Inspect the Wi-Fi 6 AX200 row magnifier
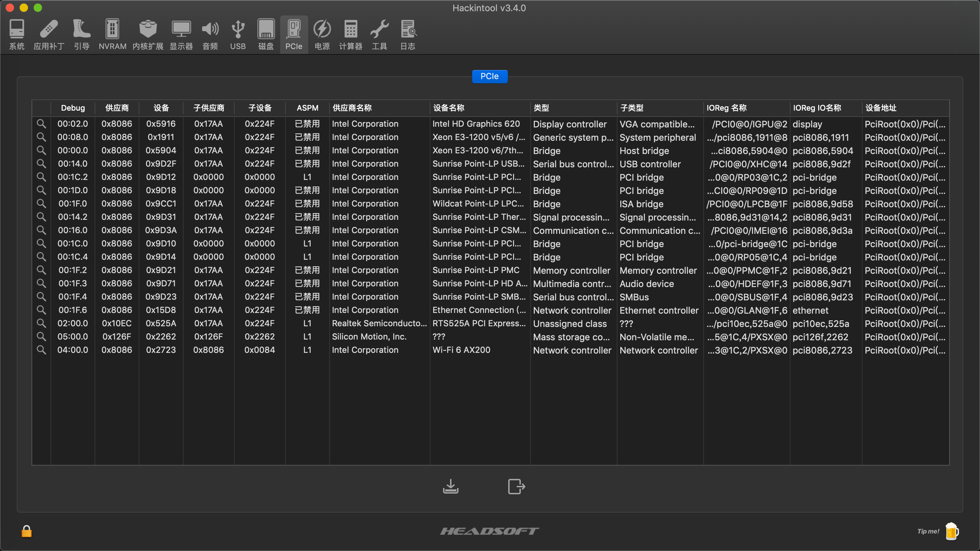Image resolution: width=980 pixels, height=551 pixels. 41,350
